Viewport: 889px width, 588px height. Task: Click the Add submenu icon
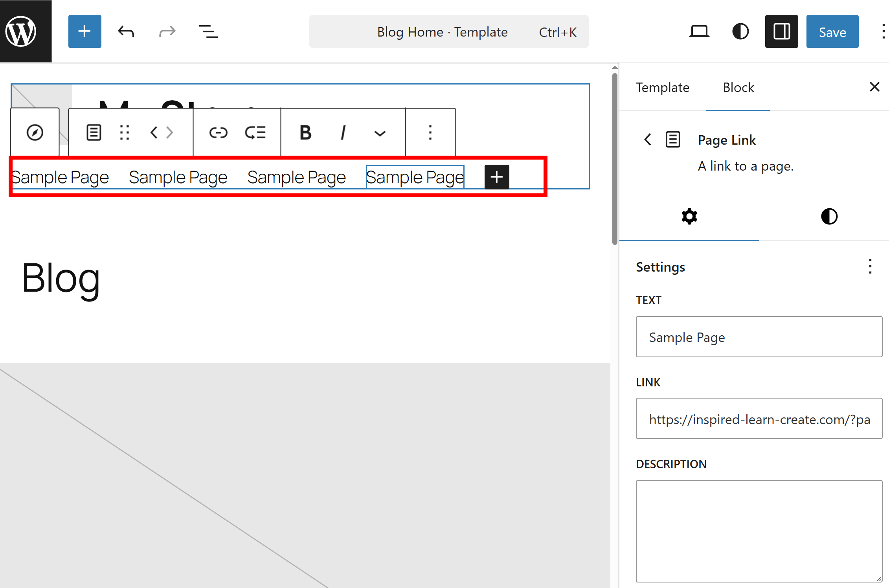point(255,132)
